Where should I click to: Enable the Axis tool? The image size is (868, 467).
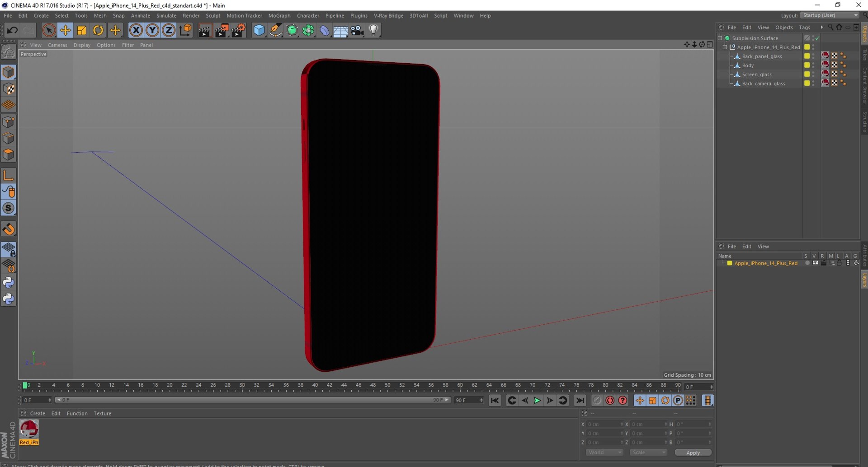click(9, 175)
